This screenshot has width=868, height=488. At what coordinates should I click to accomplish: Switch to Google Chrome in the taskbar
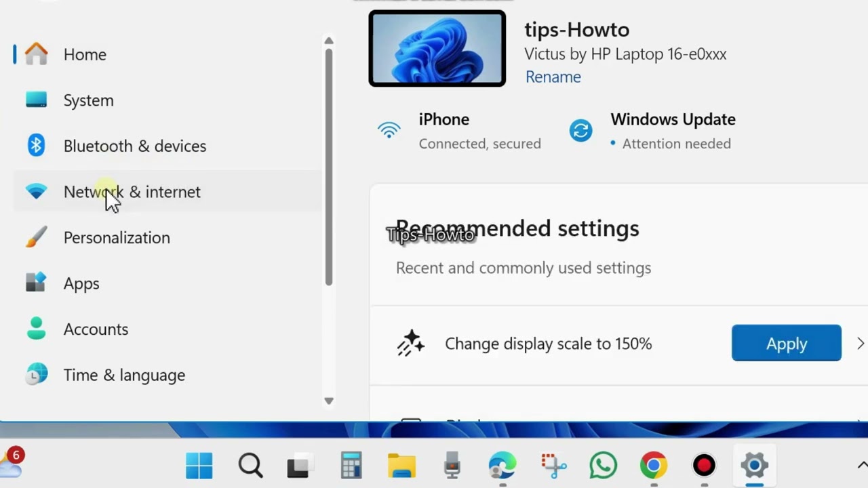pos(654,466)
